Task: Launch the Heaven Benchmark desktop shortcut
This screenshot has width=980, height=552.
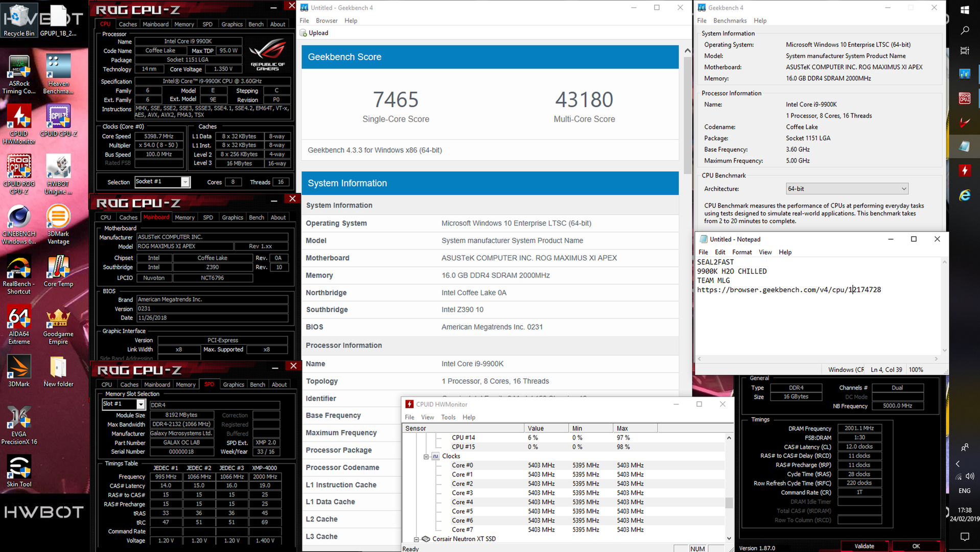Action: click(58, 75)
